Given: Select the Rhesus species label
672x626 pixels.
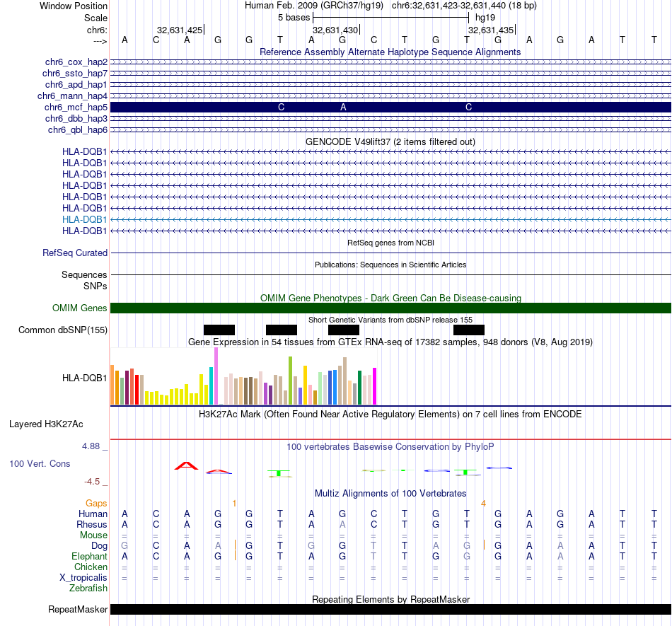Looking at the screenshot, I should [x=92, y=524].
